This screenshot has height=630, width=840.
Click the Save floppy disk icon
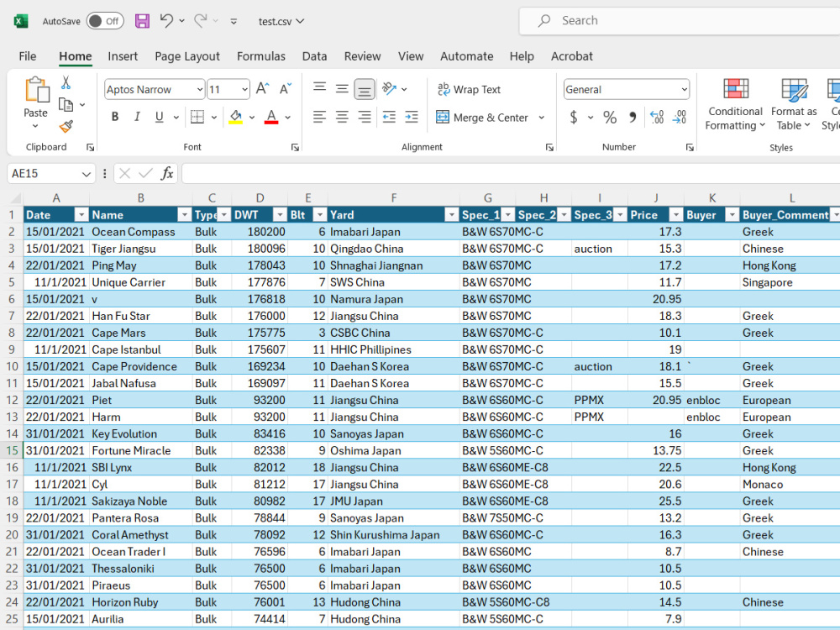142,21
